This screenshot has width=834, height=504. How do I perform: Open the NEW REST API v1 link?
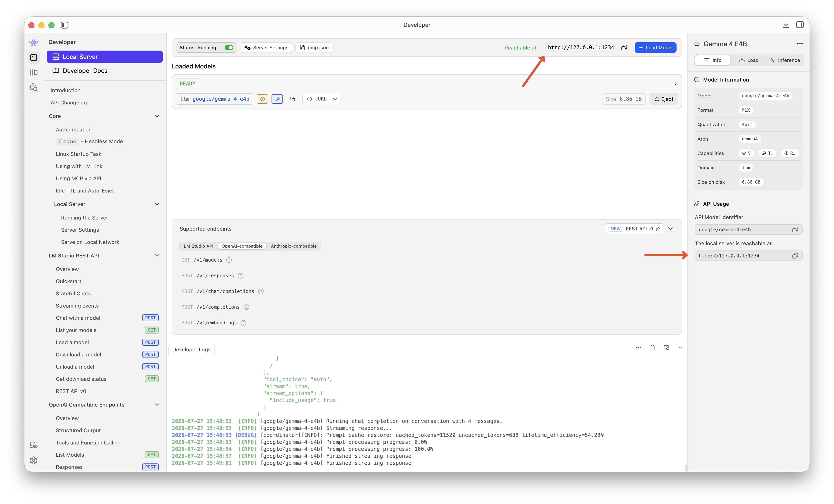point(634,229)
